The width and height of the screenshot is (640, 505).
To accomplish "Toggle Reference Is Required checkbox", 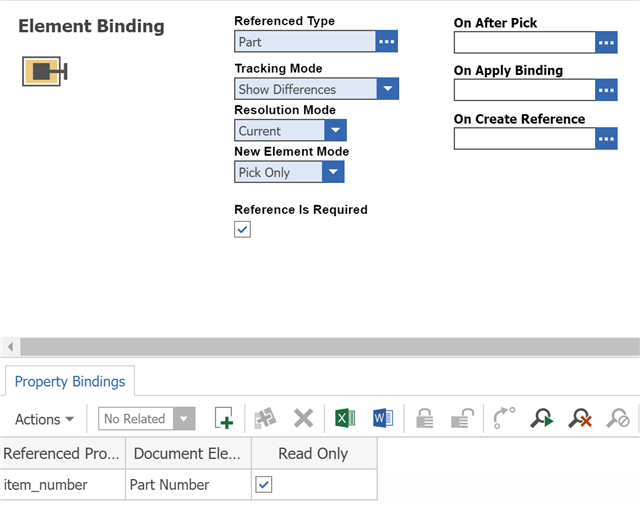I will (x=242, y=229).
